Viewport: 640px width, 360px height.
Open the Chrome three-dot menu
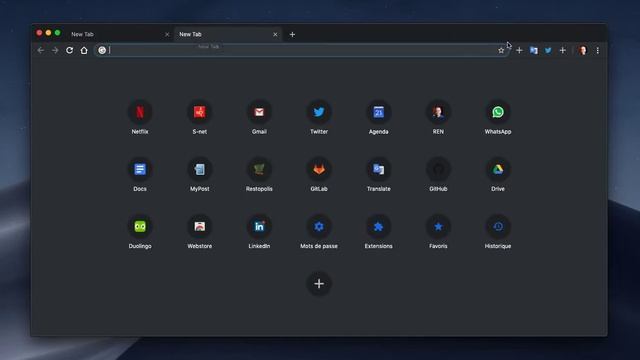[x=598, y=50]
